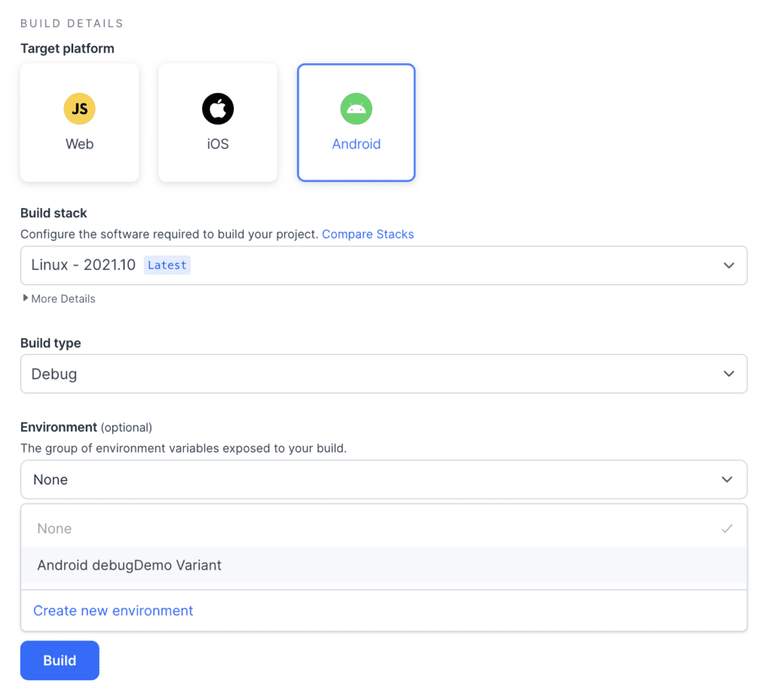Choose Android debugDemo Variant environment option
The image size is (772, 700).
point(129,565)
